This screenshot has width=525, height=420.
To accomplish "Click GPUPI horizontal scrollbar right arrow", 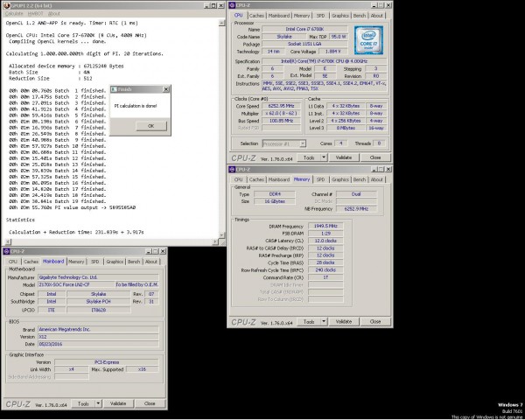I will [x=215, y=241].
